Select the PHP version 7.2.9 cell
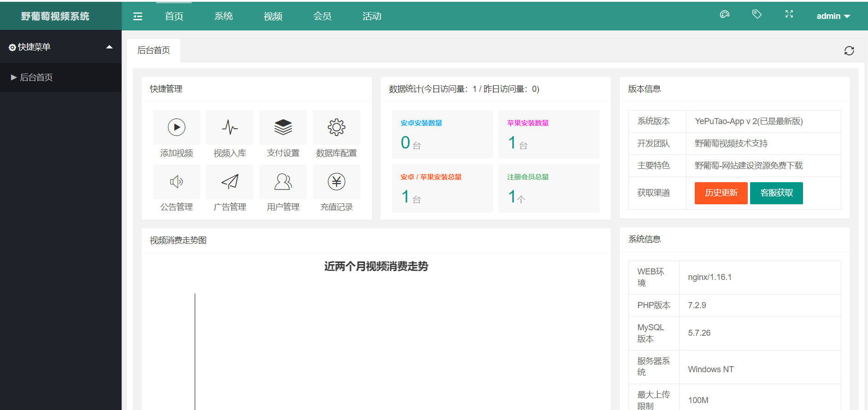The height and width of the screenshot is (410, 868). pyautogui.click(x=760, y=305)
